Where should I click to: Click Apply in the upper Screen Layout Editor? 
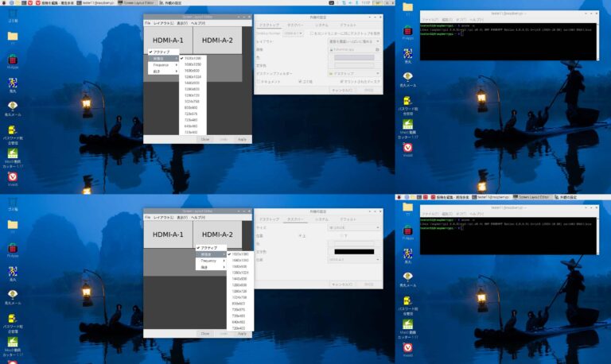pos(242,139)
